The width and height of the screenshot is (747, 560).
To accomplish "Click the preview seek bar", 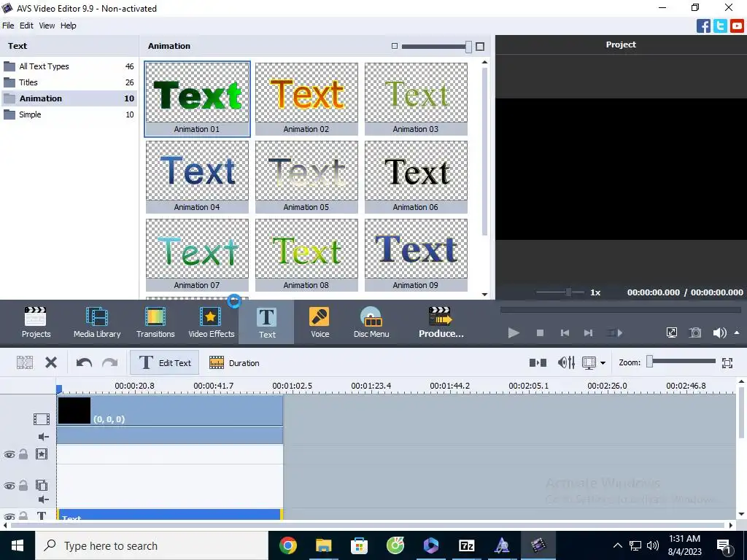I will pos(622,310).
